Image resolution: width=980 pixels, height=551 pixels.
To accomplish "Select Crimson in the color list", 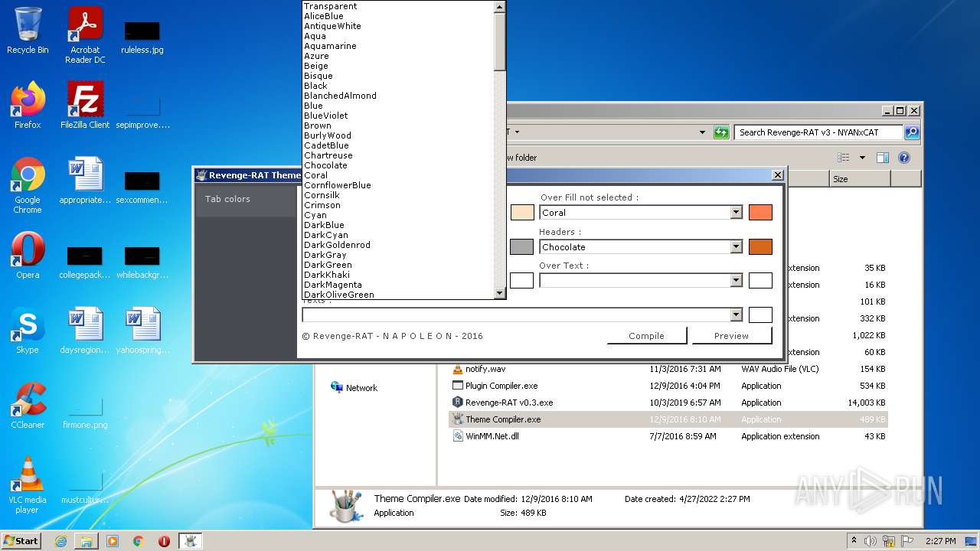I will tap(398, 205).
